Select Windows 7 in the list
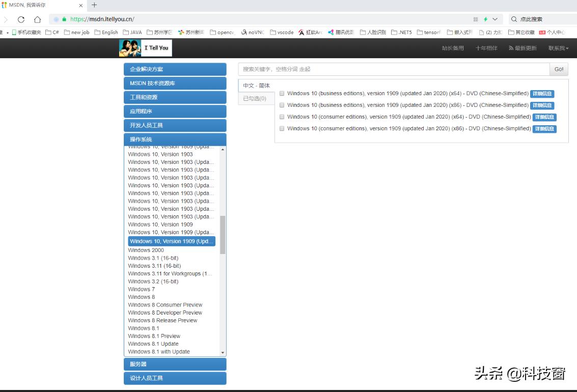Viewport: 577px width, 392px height. pos(141,289)
